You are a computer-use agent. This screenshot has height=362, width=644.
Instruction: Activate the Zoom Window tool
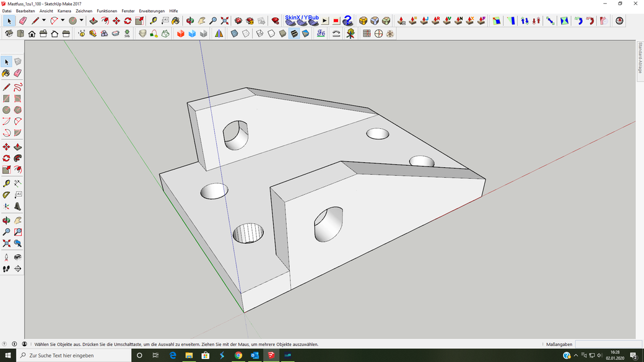click(x=18, y=232)
